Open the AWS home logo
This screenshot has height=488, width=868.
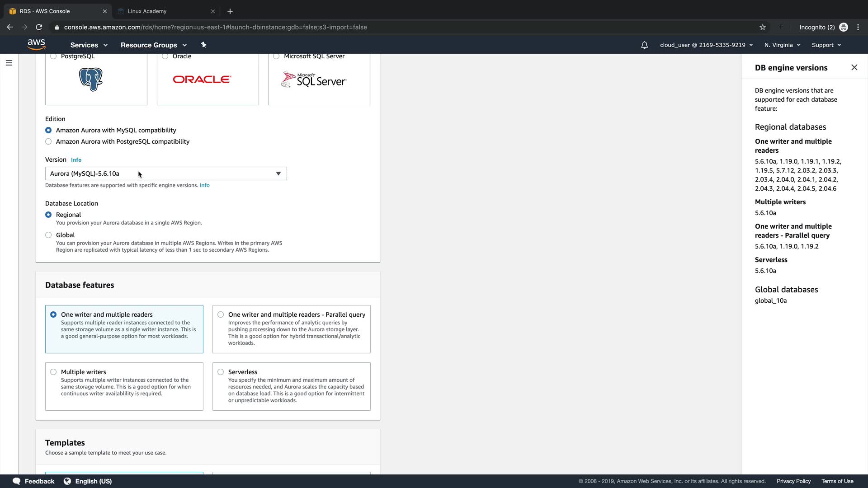36,44
